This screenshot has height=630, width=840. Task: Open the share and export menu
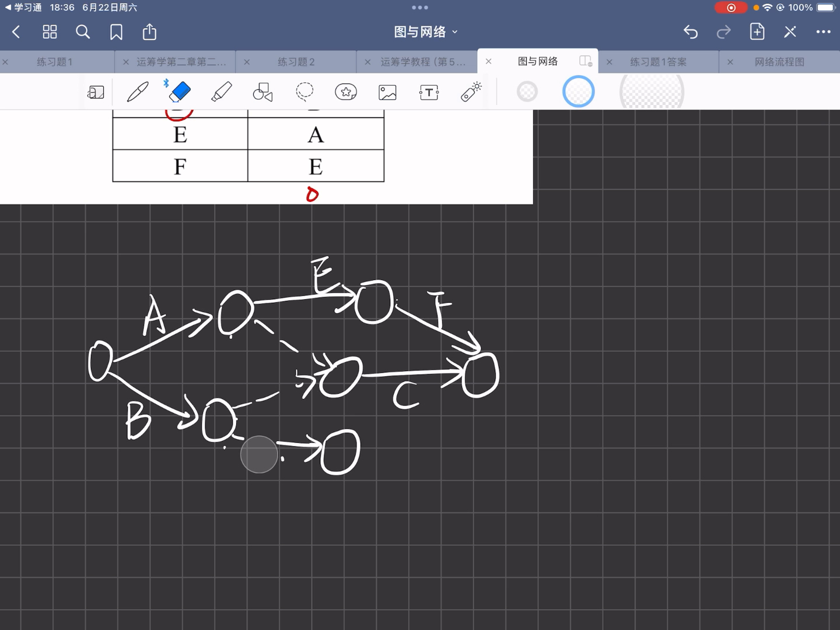(x=149, y=32)
